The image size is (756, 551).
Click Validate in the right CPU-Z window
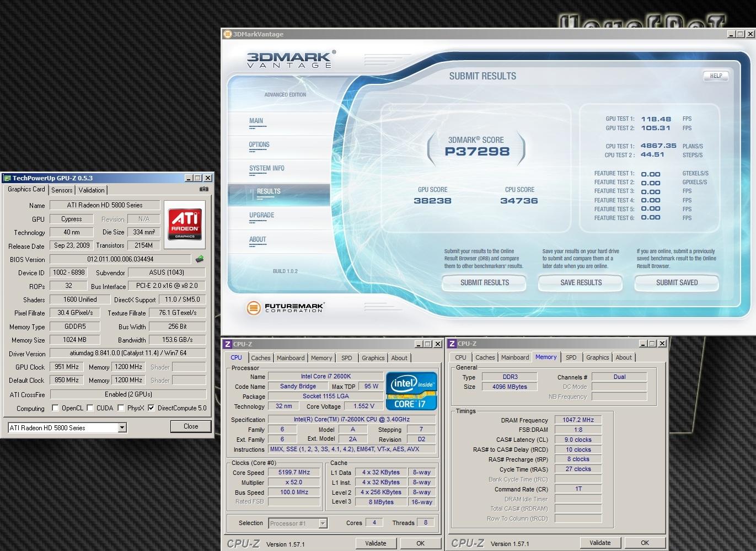(600, 543)
